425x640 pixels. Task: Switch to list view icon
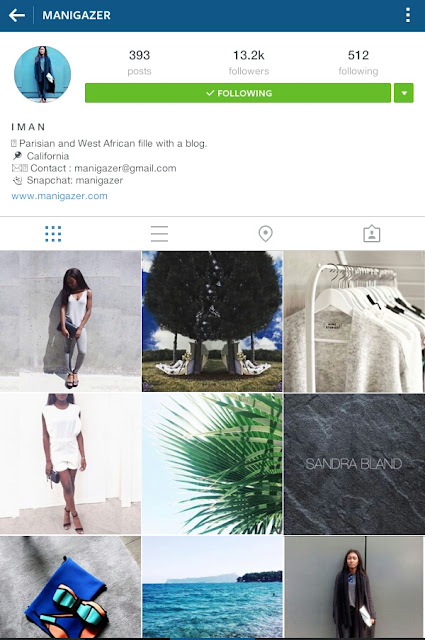coord(159,234)
